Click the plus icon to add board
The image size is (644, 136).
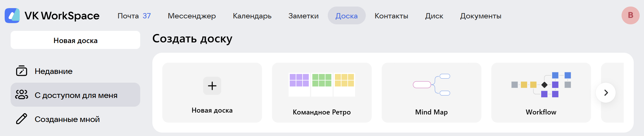coord(212,86)
